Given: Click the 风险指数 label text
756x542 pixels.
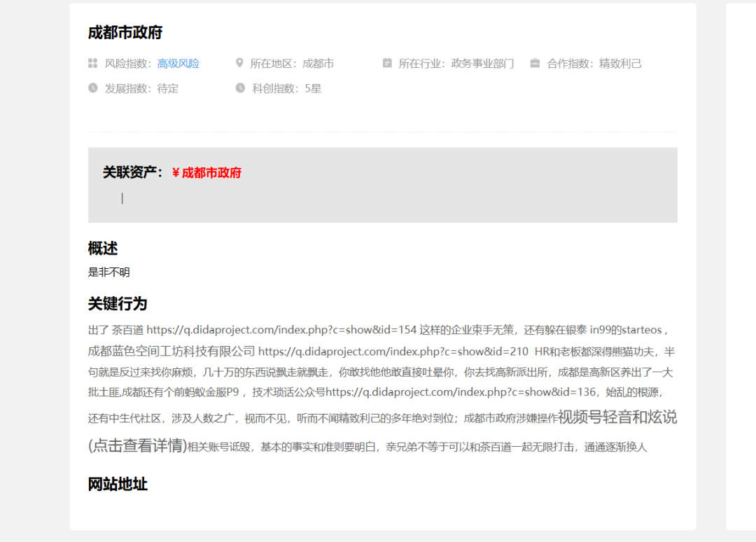Looking at the screenshot, I should (x=128, y=64).
